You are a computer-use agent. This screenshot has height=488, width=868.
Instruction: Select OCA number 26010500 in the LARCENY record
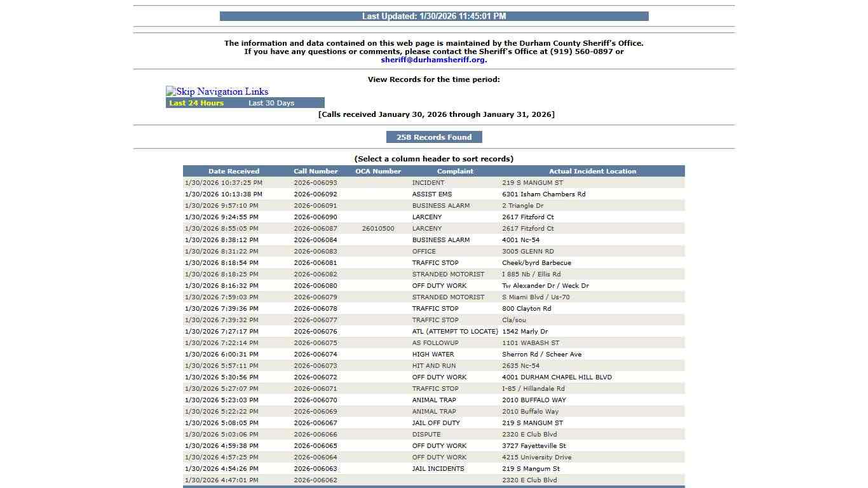[x=378, y=228]
